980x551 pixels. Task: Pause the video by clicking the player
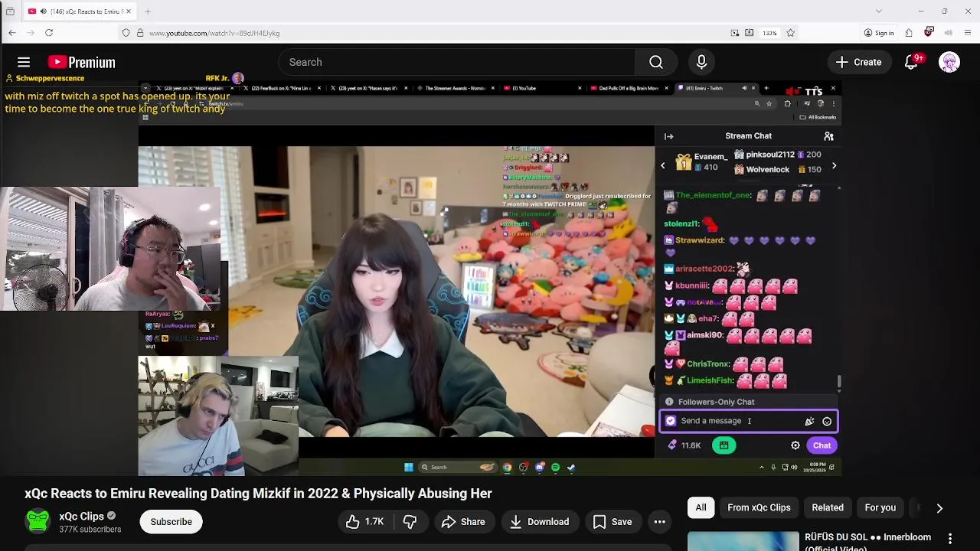[490, 279]
